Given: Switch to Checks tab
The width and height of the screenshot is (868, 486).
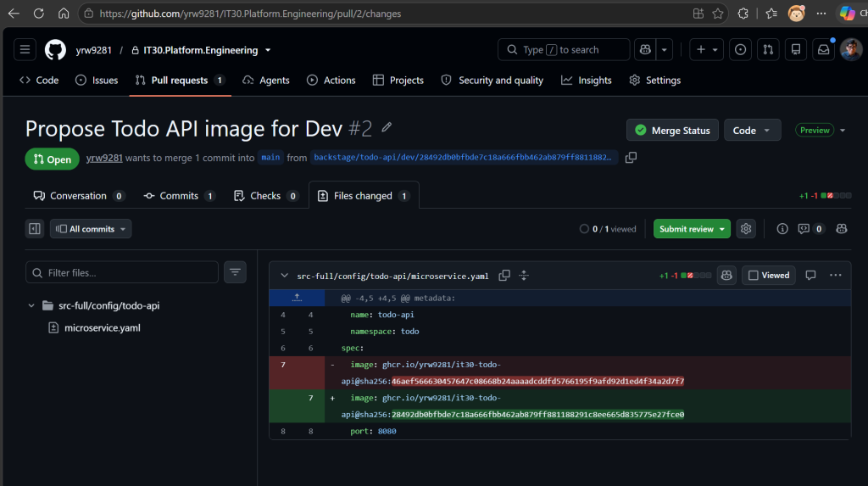Looking at the screenshot, I should [x=266, y=196].
